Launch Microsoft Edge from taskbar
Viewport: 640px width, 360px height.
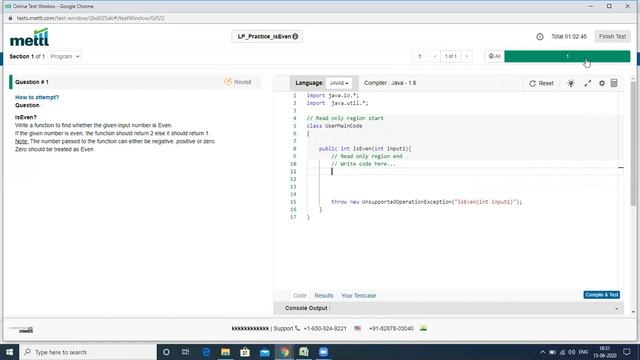click(x=206, y=352)
